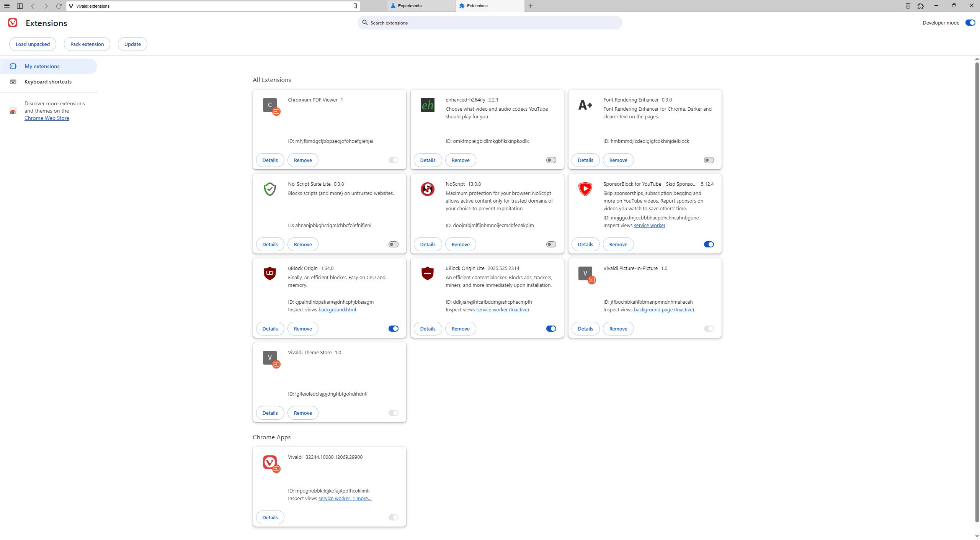Go forward with the forward arrow
Image resolution: width=980 pixels, height=540 pixels.
pos(46,6)
